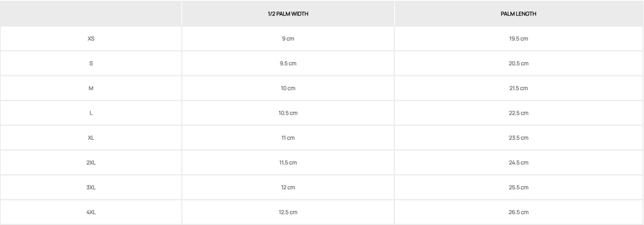Click the 1/2 PALM WIDTH column header
Viewport: 644px width, 225px height.
pyautogui.click(x=288, y=14)
